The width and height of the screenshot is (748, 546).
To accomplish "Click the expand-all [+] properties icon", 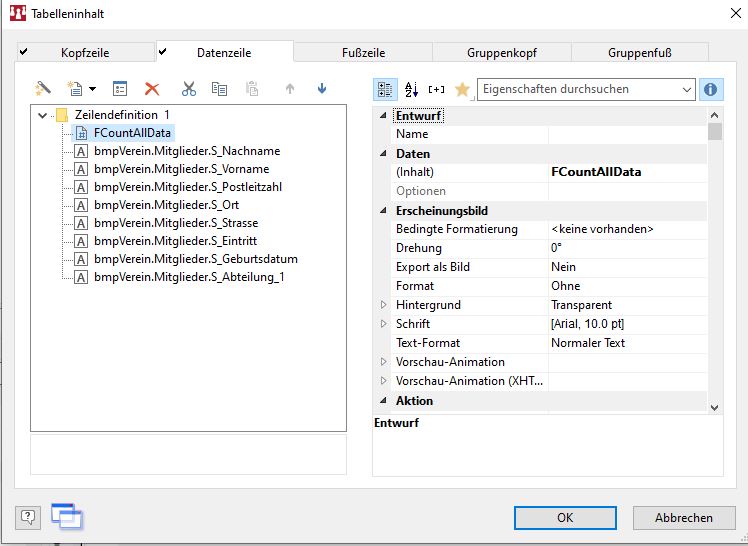I will click(436, 89).
